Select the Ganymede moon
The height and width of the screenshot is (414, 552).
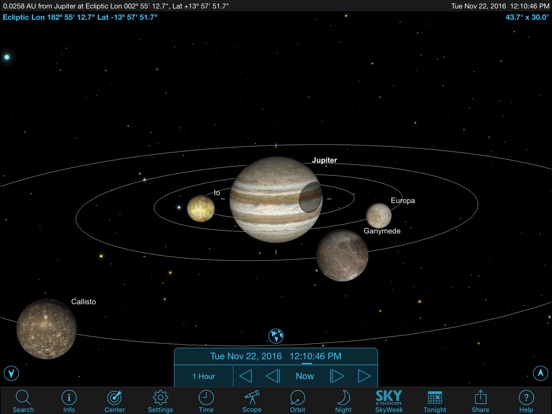pyautogui.click(x=342, y=255)
